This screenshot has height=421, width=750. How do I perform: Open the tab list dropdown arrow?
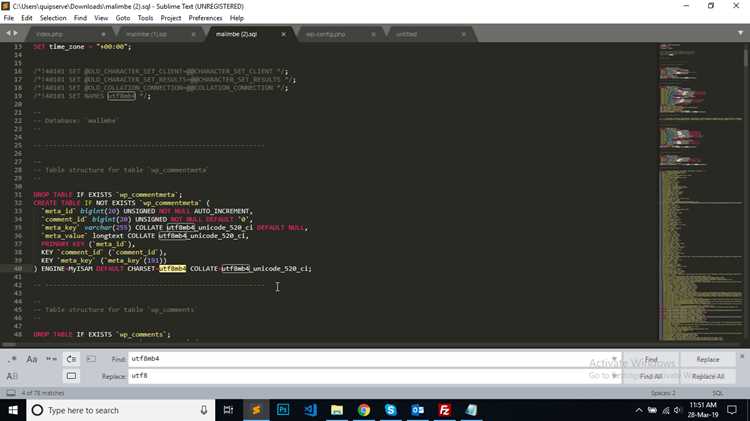tap(740, 33)
